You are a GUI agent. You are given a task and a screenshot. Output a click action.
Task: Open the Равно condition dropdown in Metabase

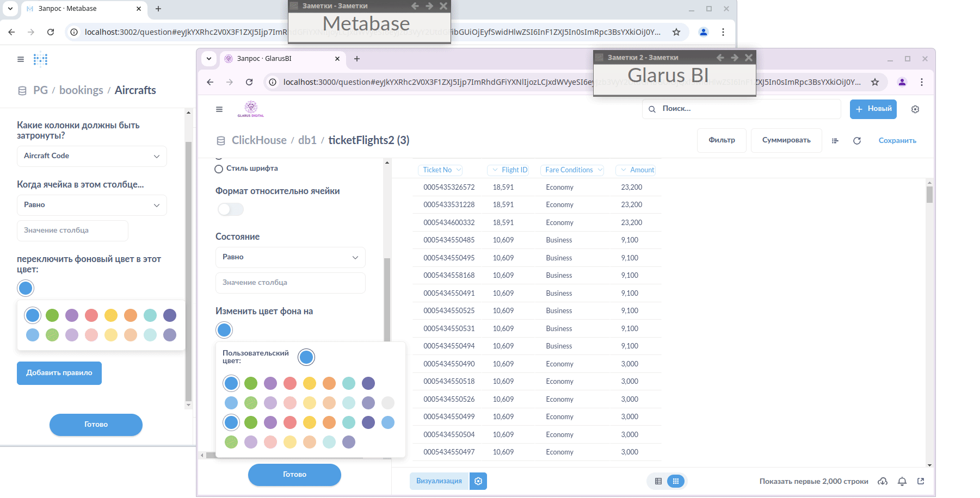[91, 205]
